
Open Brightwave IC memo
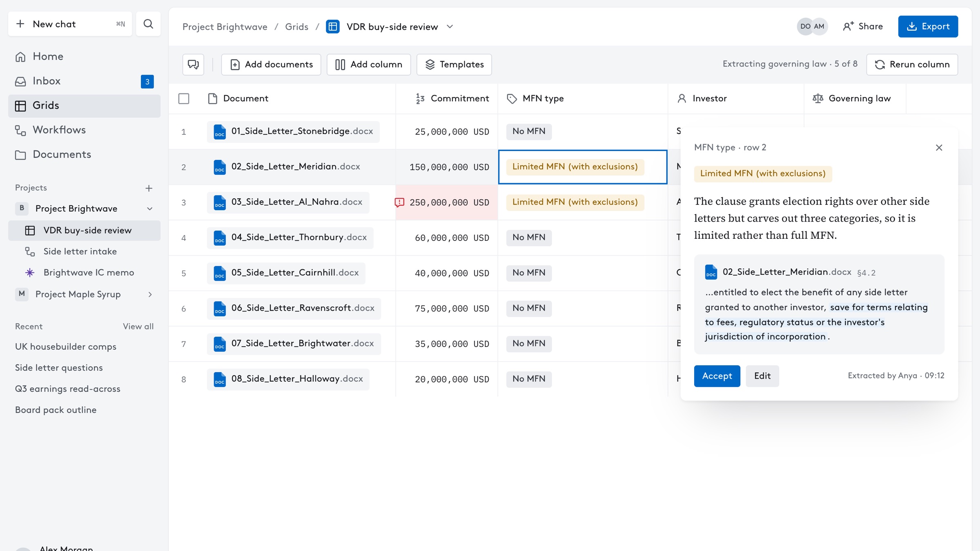tap(84, 273)
